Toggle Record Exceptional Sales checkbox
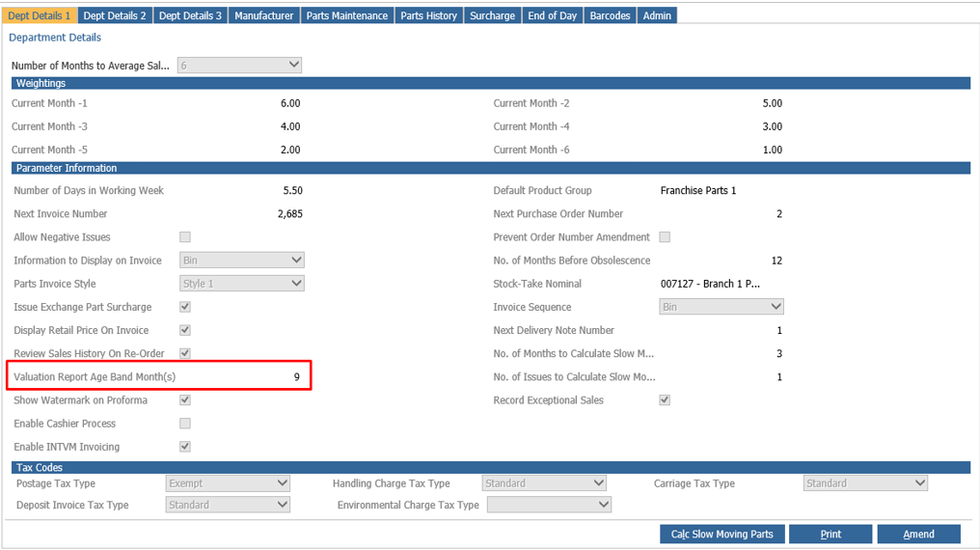Viewport: 980px width, 550px height. 665,400
